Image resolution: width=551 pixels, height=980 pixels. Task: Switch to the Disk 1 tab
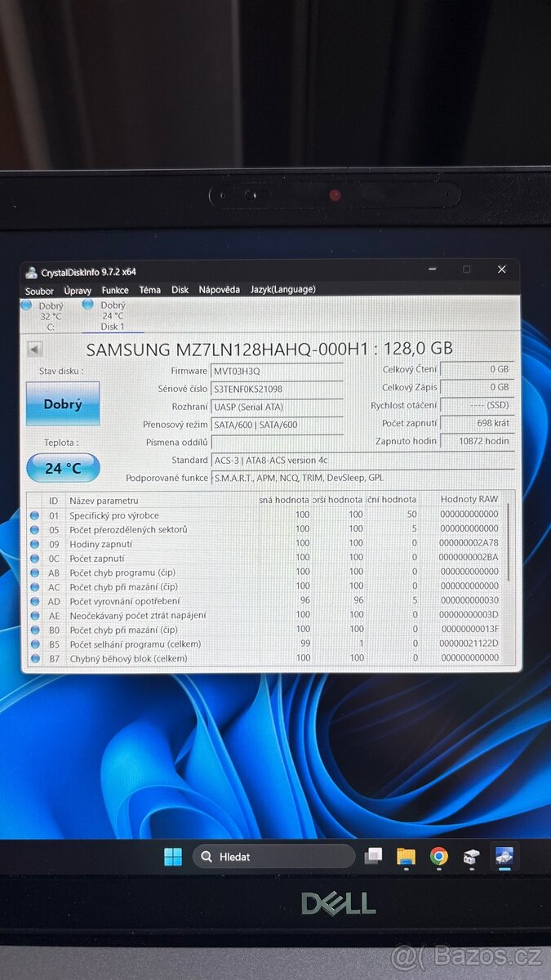[x=113, y=316]
